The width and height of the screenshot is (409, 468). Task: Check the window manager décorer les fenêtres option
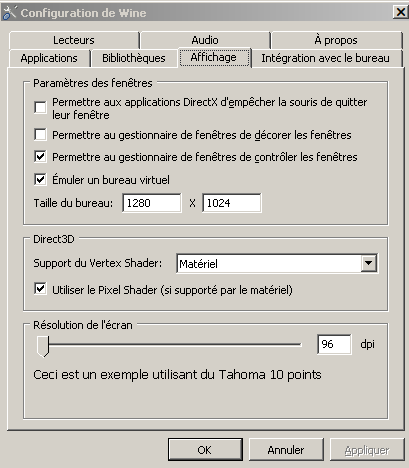click(x=40, y=135)
